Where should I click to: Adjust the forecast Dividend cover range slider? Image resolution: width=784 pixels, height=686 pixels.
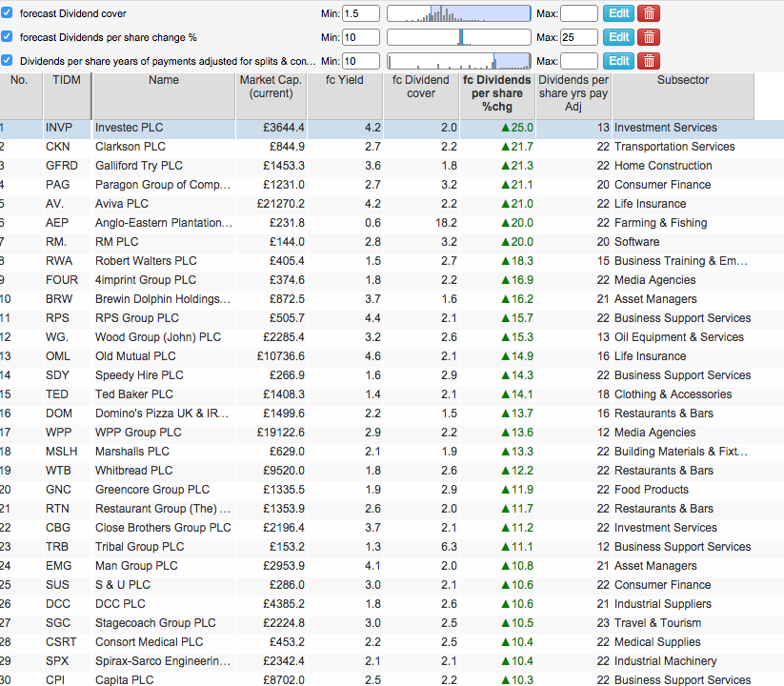coord(459,13)
